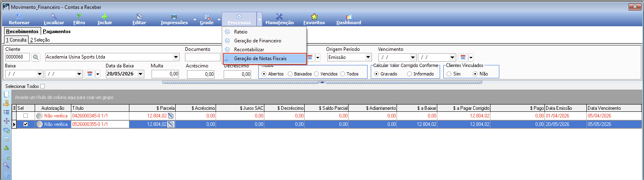Collapse the filter panel splitter arrow
Viewport: 644px width, 180px height.
322,82
